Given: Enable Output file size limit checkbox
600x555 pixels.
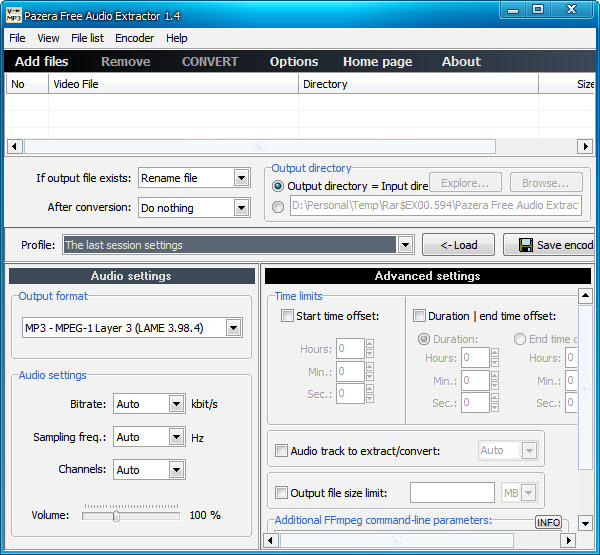Looking at the screenshot, I should [x=281, y=493].
